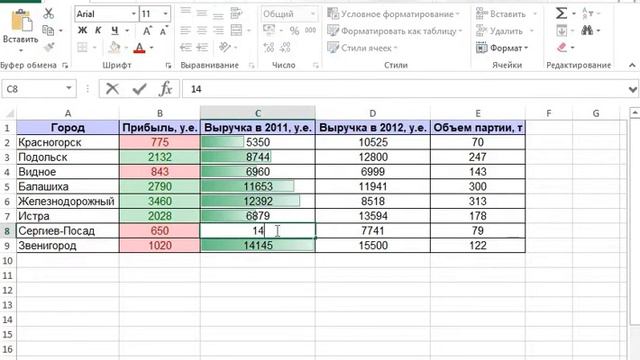Click the cell with value 12392
The image size is (640, 360).
coord(258,201)
